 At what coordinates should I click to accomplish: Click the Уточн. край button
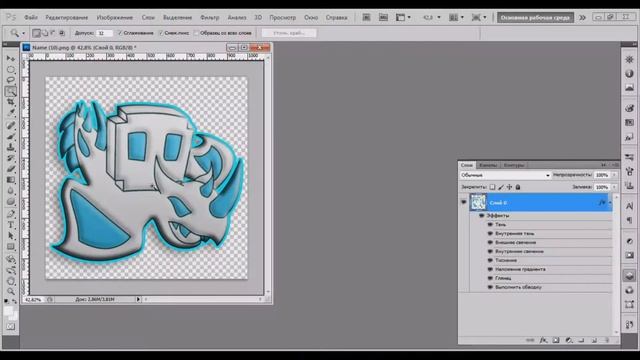pos(289,33)
